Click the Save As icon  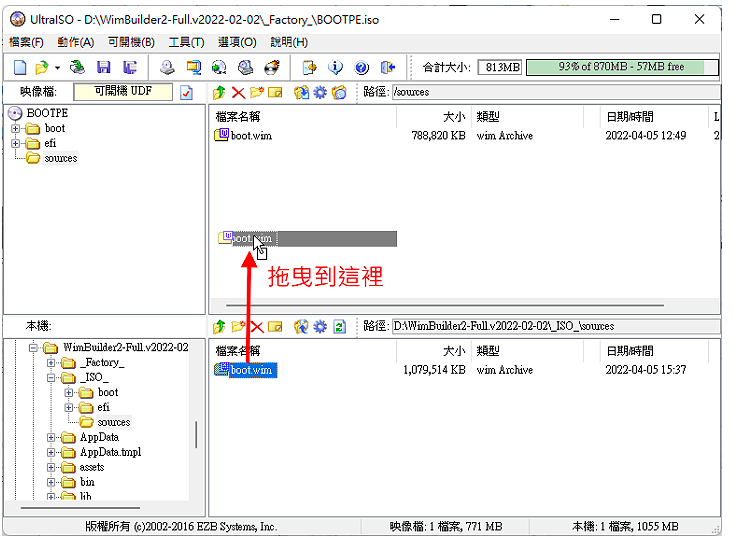(130, 67)
